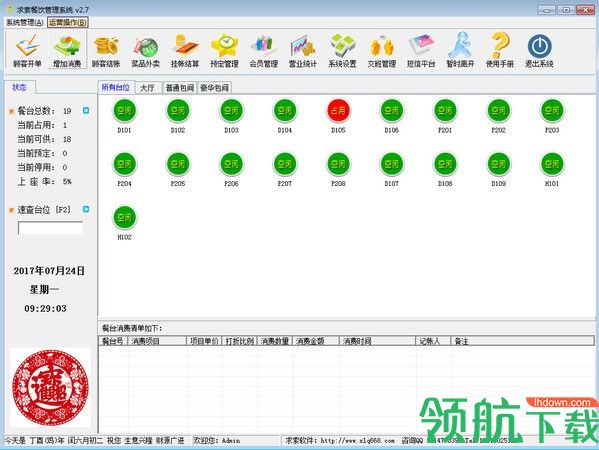
Task: Open the 运营操作(B) menu
Action: click(x=68, y=23)
